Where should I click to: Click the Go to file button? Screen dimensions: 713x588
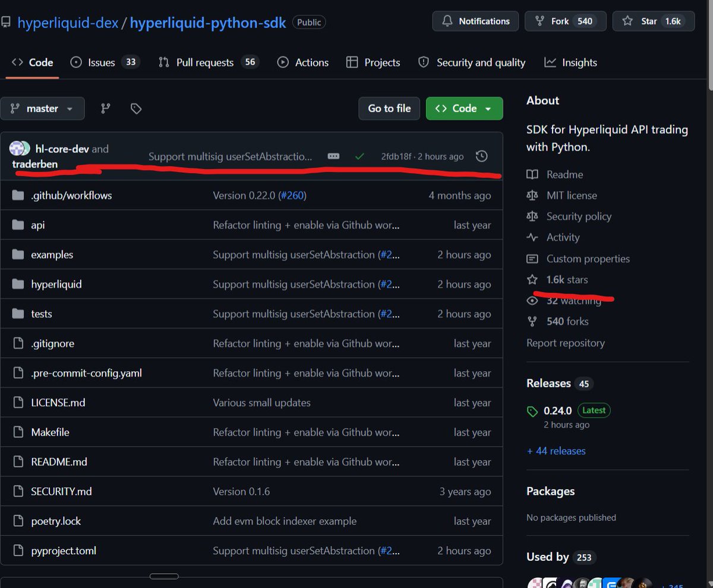(x=389, y=108)
